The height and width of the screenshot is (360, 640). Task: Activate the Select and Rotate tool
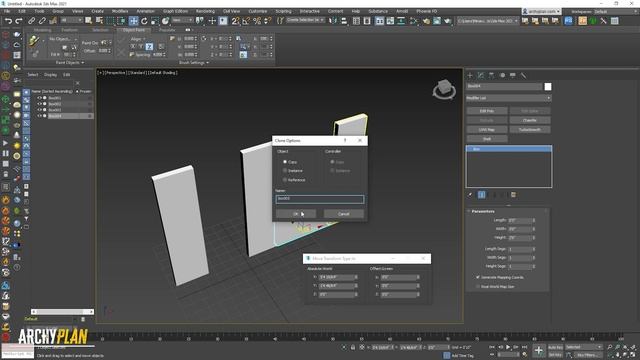click(x=144, y=21)
